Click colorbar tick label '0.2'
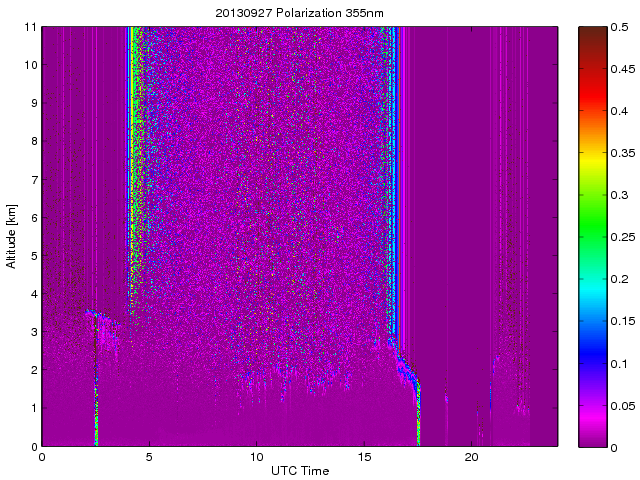Image resolution: width=640 pixels, height=480 pixels. click(x=619, y=279)
